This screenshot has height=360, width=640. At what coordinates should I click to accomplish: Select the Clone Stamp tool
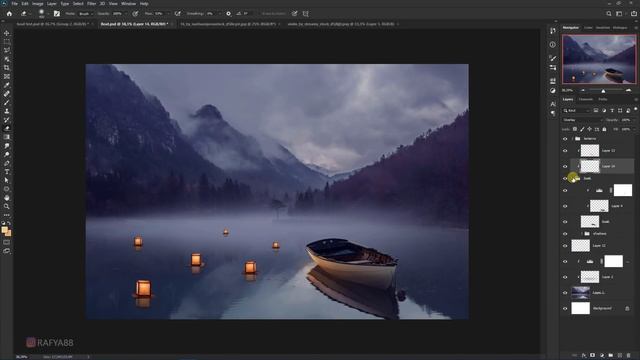pyautogui.click(x=7, y=111)
